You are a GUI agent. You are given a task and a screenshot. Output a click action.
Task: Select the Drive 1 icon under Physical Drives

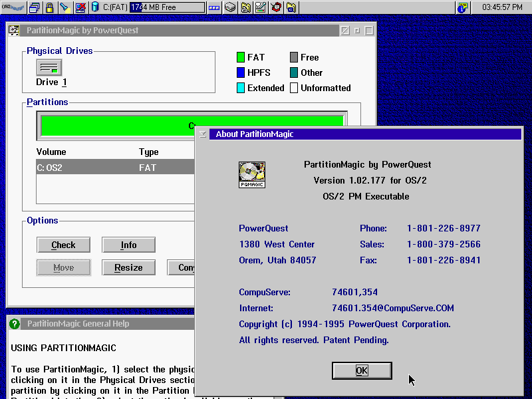click(49, 67)
